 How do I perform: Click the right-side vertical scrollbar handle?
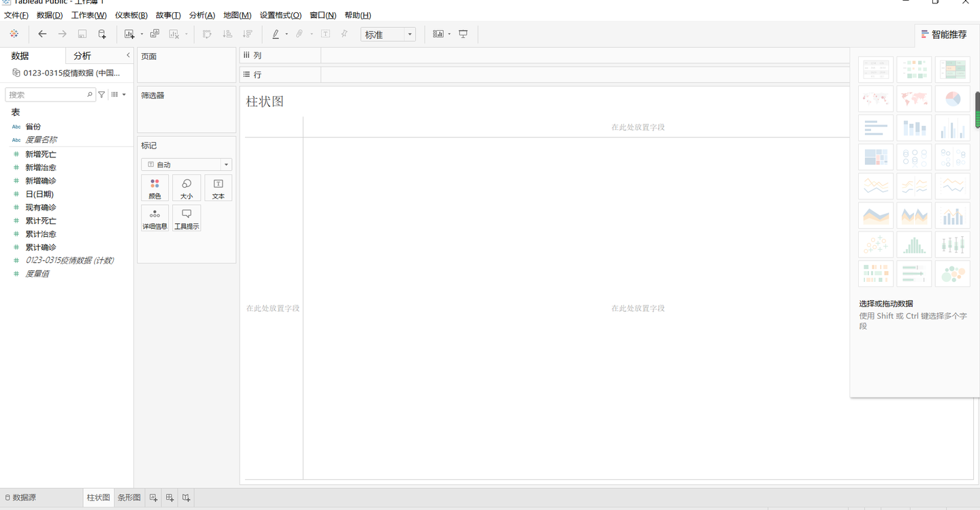(977, 110)
